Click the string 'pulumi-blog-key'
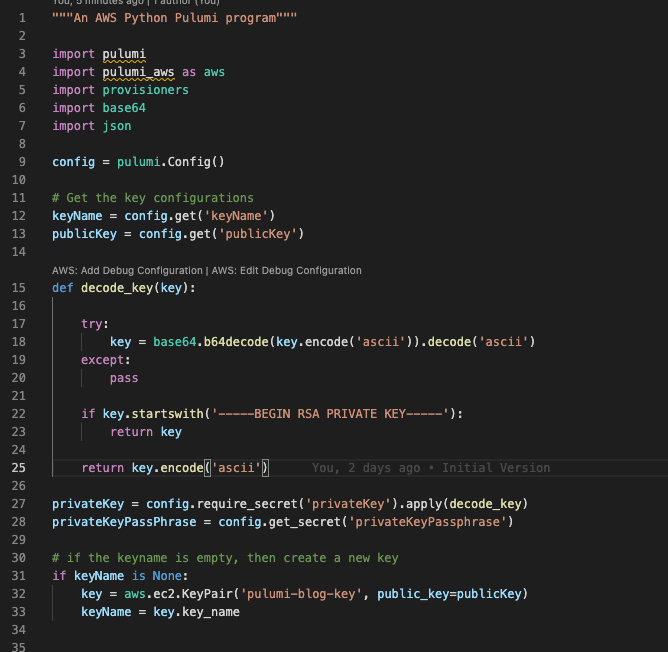The image size is (668, 652). (x=301, y=594)
